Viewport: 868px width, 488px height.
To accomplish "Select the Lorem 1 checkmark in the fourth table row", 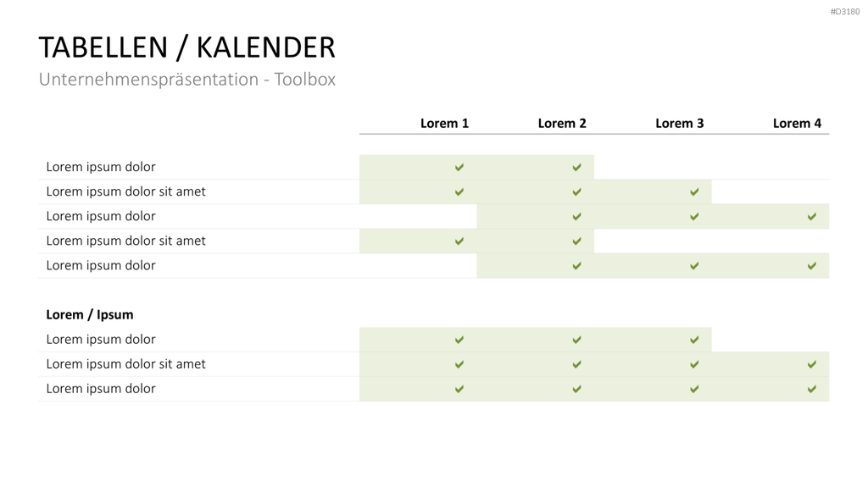I will [x=459, y=241].
